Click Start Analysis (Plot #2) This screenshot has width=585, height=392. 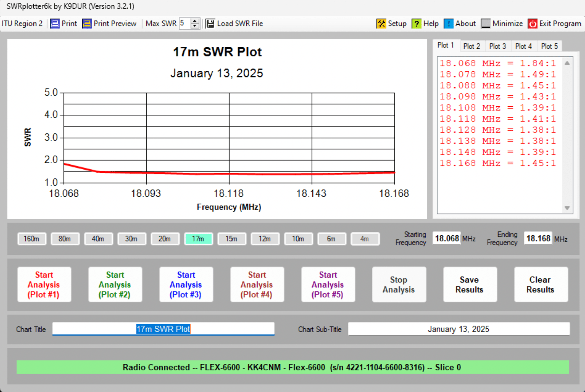coord(115,284)
